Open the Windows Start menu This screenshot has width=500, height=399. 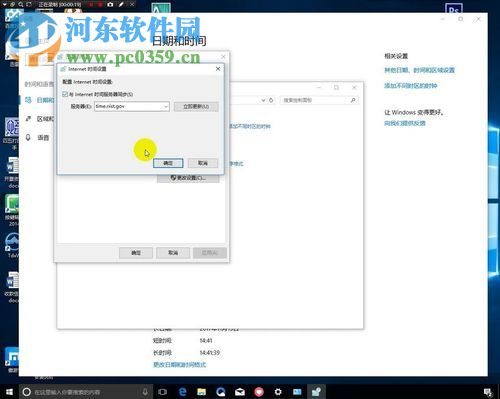click(x=9, y=392)
